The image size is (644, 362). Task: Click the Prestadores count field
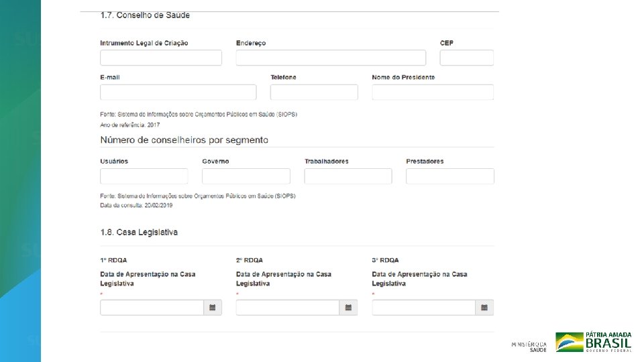(450, 176)
